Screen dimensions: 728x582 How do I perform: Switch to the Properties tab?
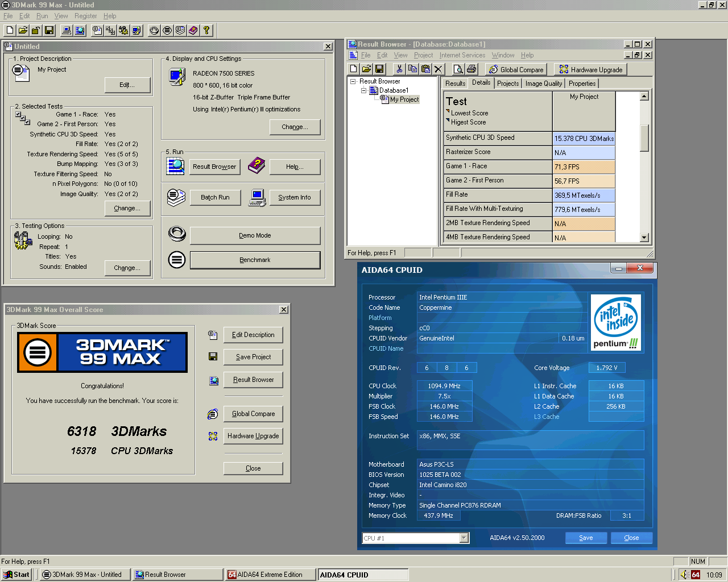coord(582,84)
